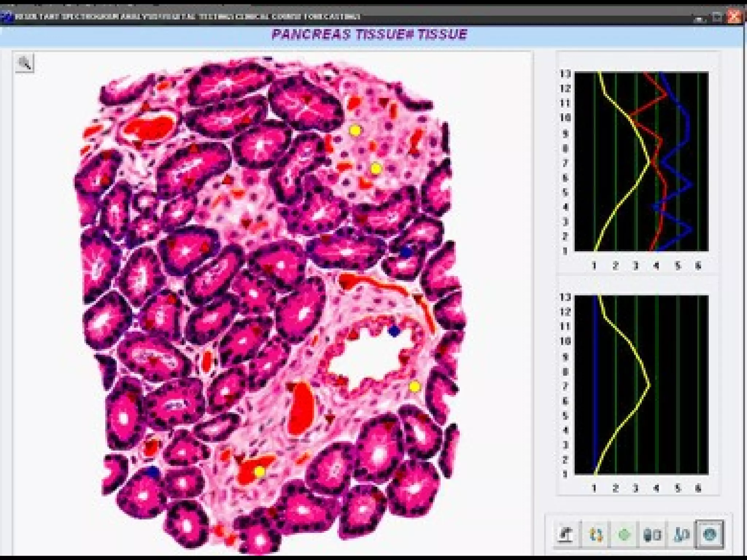Screen dimensions: 747x560
Task: Click the PANCREAS TISSUE# TISSUE heading
Action: coord(369,34)
